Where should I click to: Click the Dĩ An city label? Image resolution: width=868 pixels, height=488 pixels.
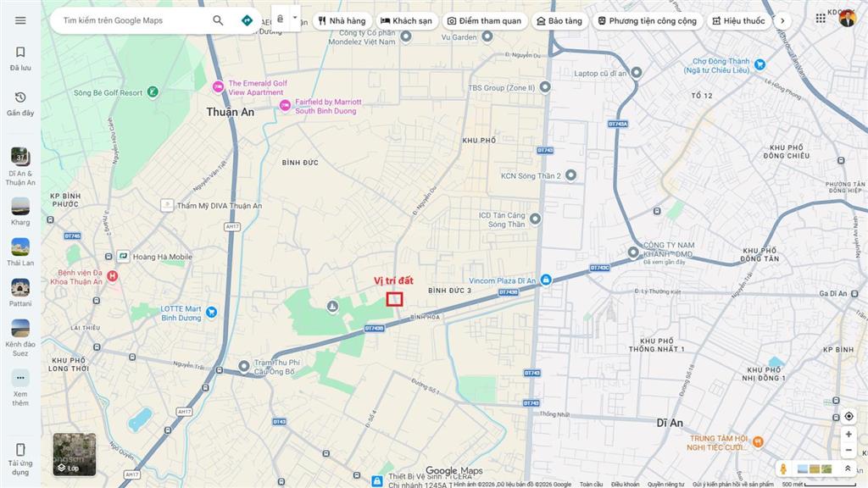670,423
